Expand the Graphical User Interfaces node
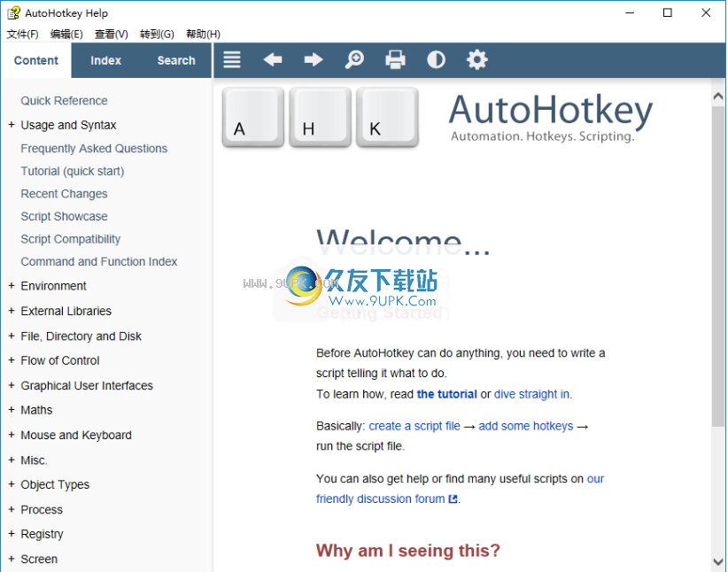This screenshot has height=572, width=728. click(12, 385)
